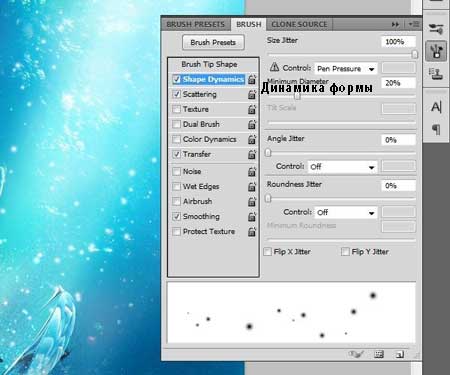Toggle lock icon for Airbrush
The image size is (450, 375).
pos(252,201)
